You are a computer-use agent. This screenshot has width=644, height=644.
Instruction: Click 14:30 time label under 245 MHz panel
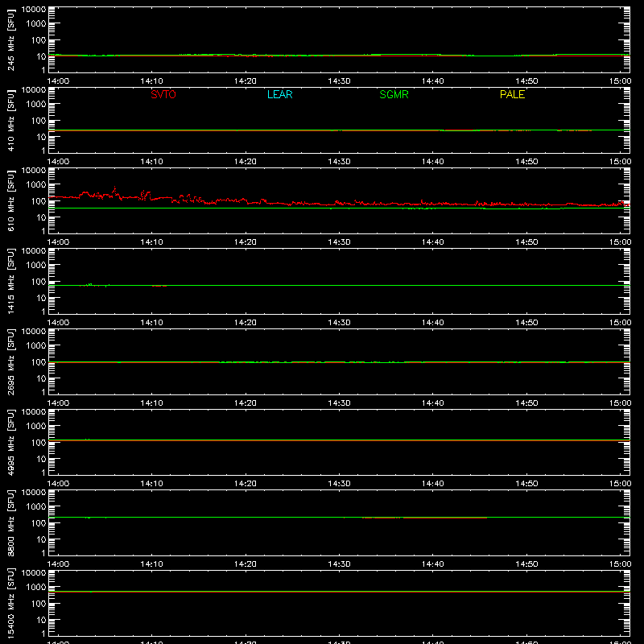point(339,81)
